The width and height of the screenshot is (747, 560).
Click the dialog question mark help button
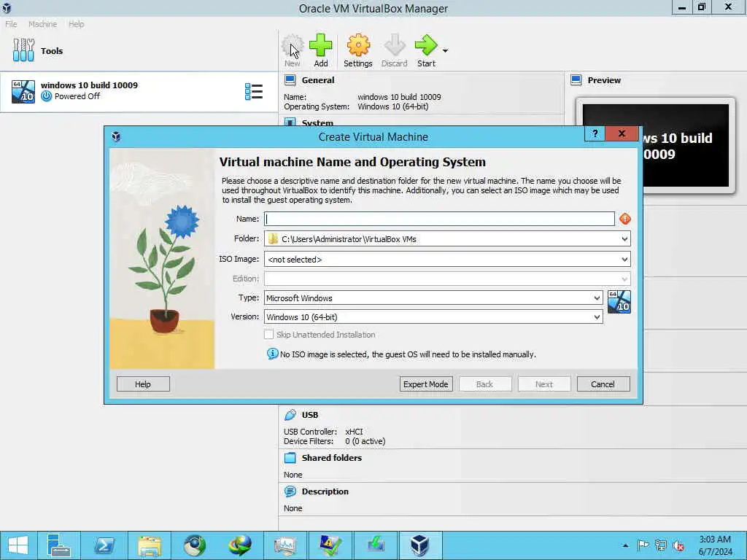595,134
